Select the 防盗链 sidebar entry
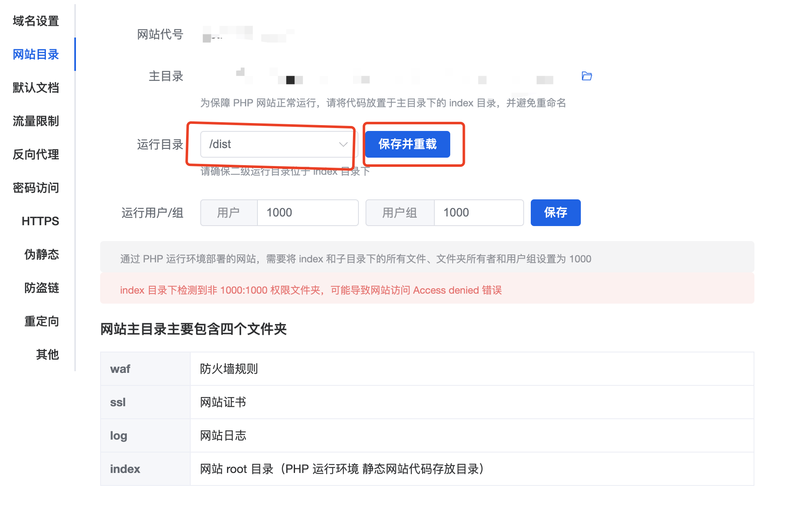812x513 pixels. click(41, 288)
